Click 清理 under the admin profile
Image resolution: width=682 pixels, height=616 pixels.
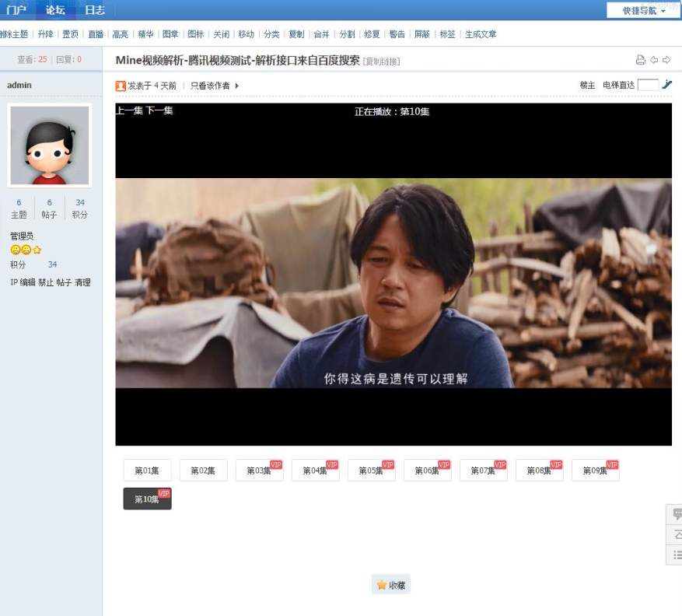point(82,282)
